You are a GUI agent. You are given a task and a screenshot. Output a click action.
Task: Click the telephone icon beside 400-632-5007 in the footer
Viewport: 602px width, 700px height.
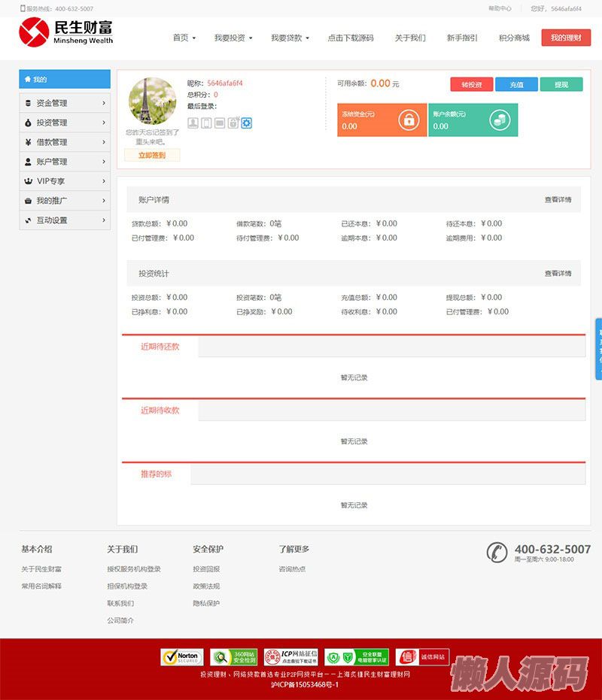(x=497, y=553)
